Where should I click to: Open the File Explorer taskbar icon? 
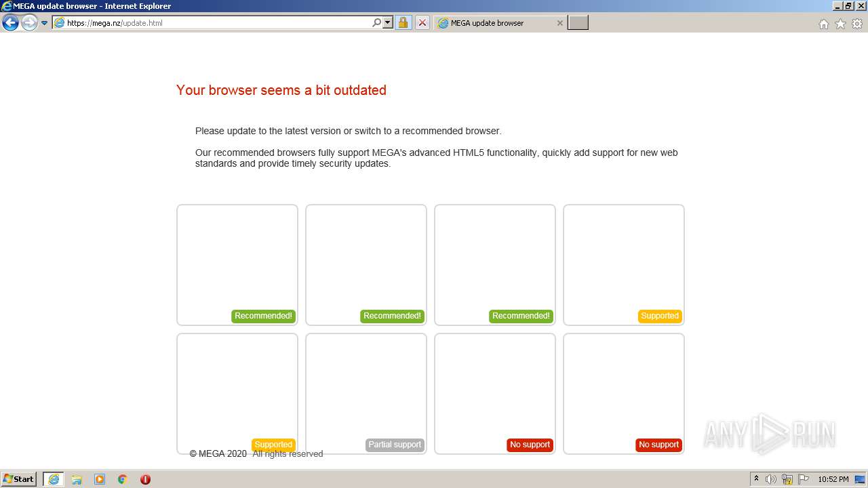click(77, 479)
